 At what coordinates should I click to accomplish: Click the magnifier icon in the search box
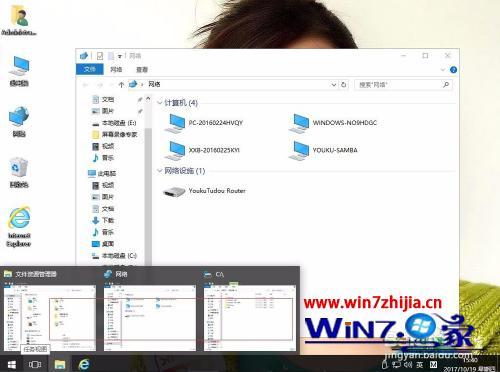tap(446, 85)
